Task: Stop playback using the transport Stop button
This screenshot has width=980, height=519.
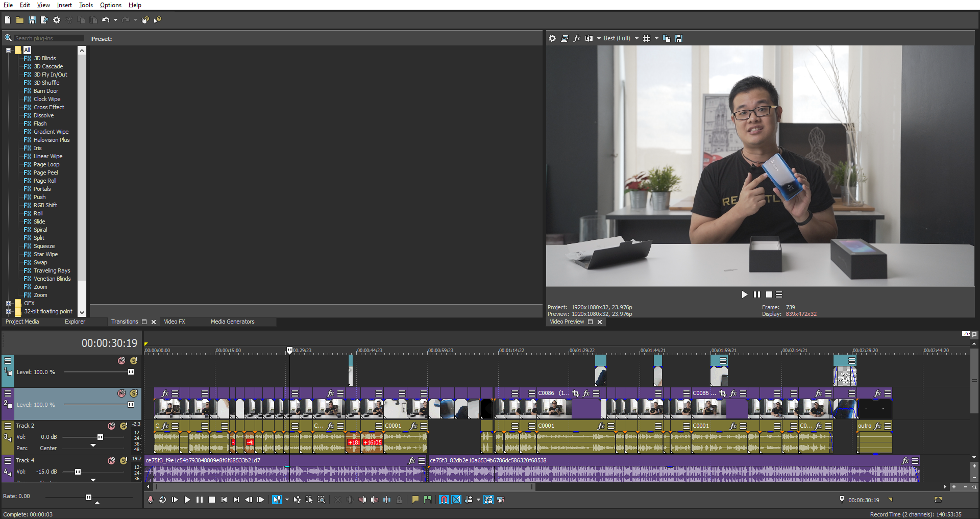Action: [x=212, y=500]
